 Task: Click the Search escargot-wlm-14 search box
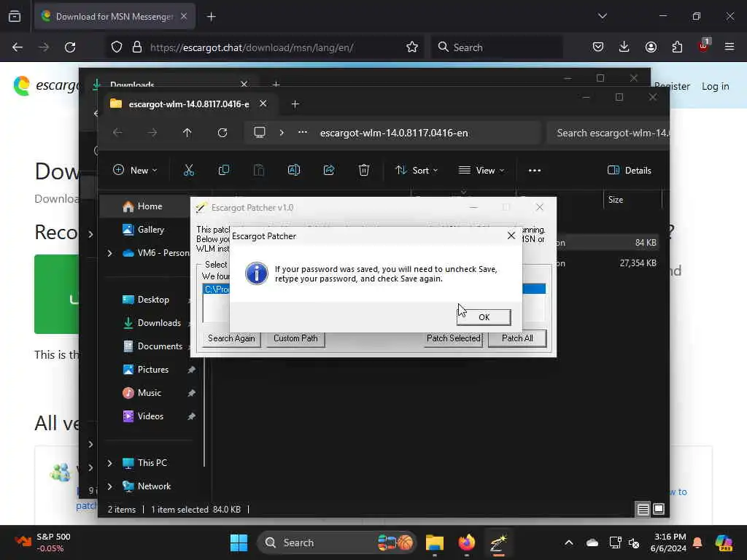tap(608, 133)
